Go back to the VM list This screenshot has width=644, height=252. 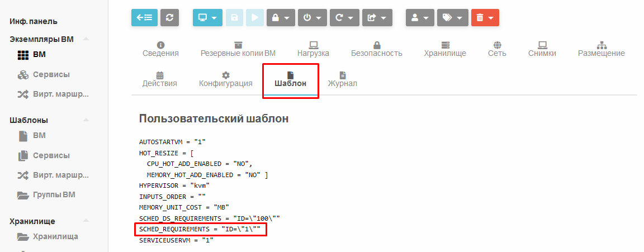tap(144, 18)
